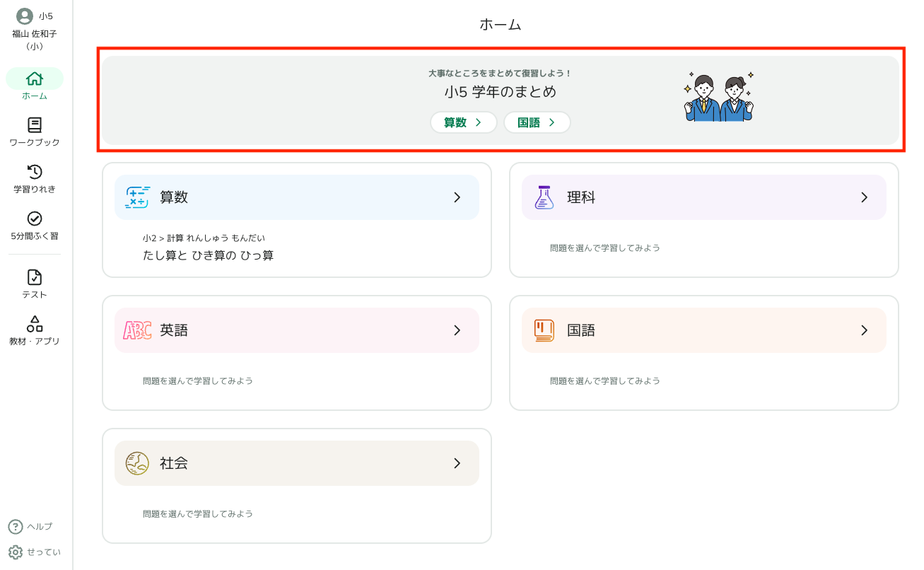Open 学習りれき history icon
This screenshot has width=924, height=570.
click(x=35, y=172)
